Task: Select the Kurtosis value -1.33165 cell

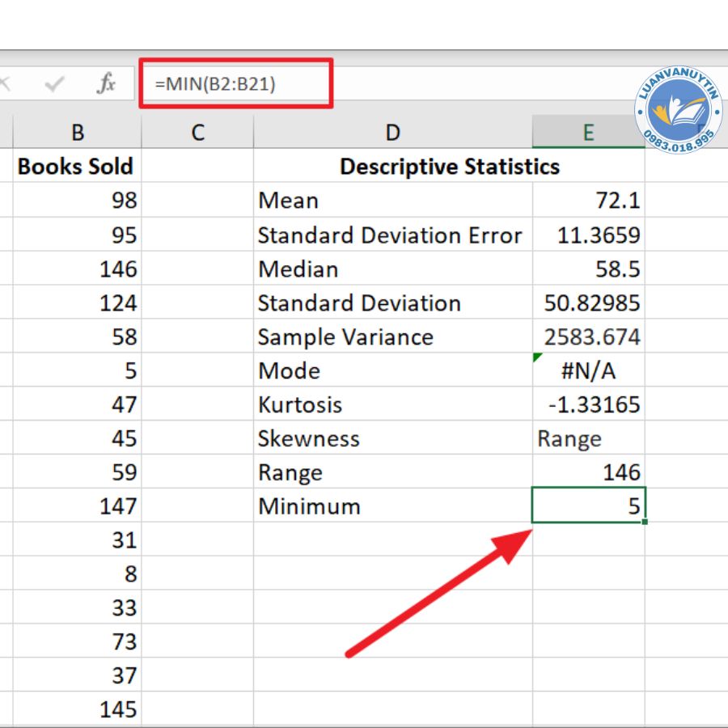Action: coord(588,404)
